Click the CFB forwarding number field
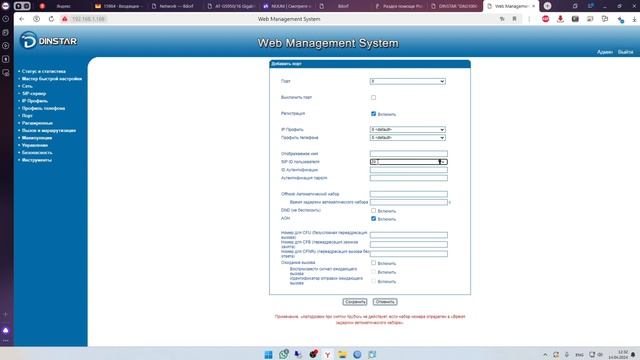Viewport: 640px width, 360px height. [409, 244]
